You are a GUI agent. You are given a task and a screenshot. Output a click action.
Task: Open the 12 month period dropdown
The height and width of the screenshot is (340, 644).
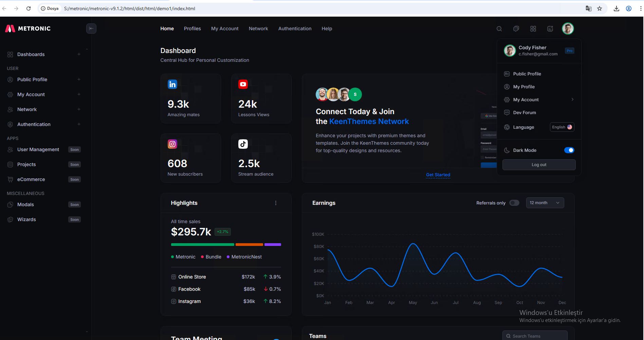pyautogui.click(x=545, y=203)
